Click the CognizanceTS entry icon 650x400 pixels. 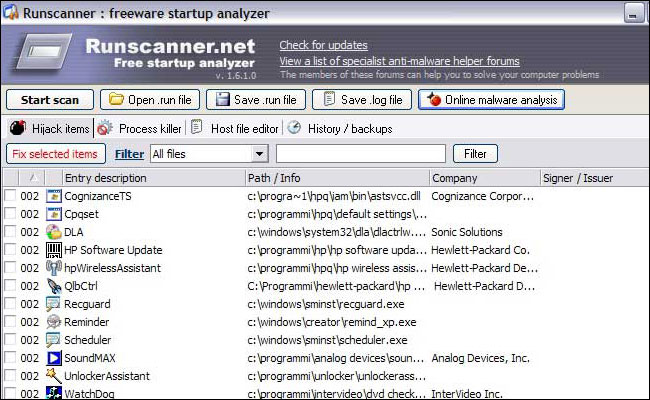click(53, 196)
